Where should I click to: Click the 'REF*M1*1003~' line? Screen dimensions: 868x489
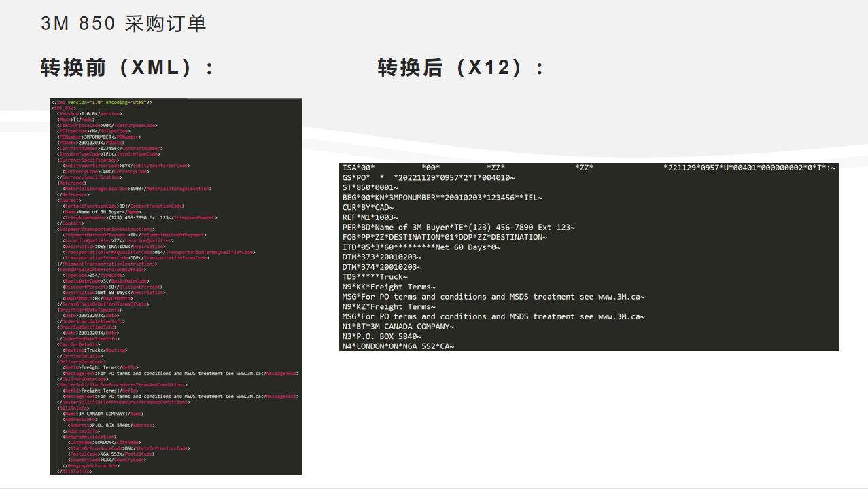[x=370, y=217]
